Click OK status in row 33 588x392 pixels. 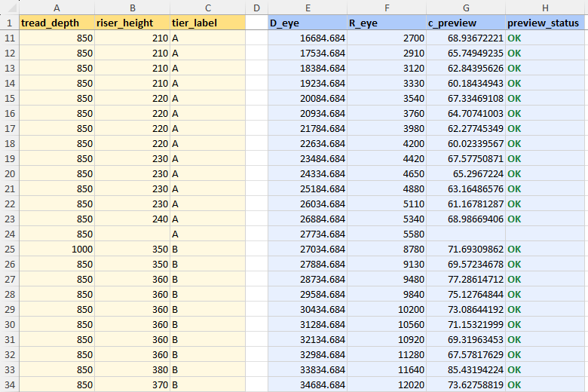545,370
